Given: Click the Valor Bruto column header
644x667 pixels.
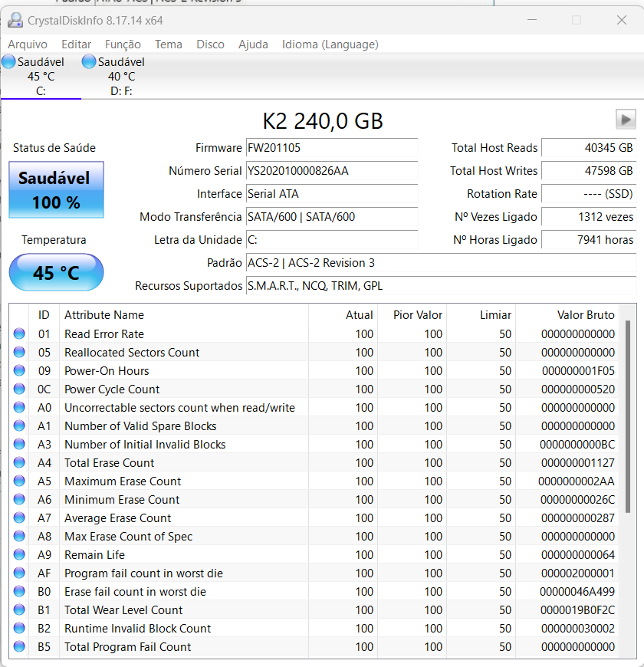Looking at the screenshot, I should (x=585, y=315).
